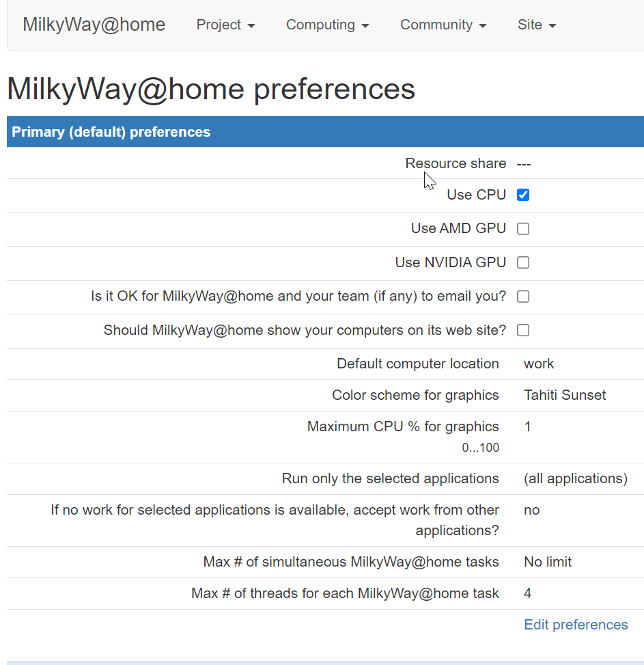Expand the Computing navigation menu
The width and height of the screenshot is (644, 665).
328,25
